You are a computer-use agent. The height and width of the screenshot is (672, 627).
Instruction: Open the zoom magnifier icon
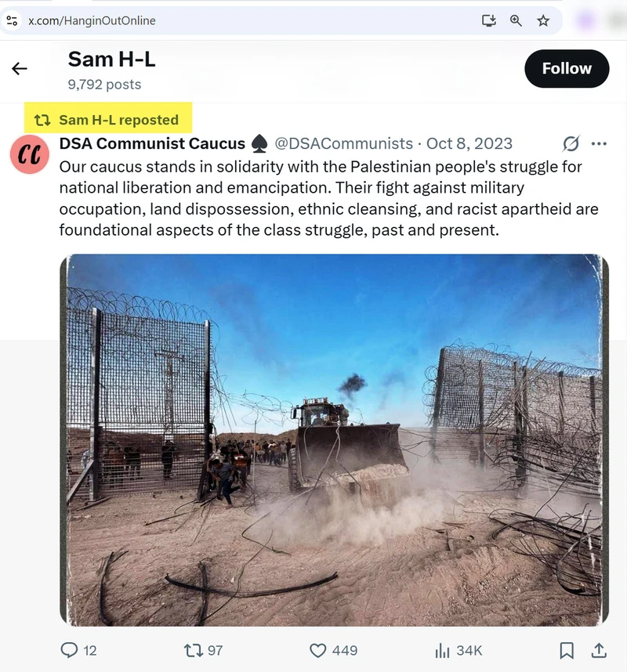tap(516, 20)
